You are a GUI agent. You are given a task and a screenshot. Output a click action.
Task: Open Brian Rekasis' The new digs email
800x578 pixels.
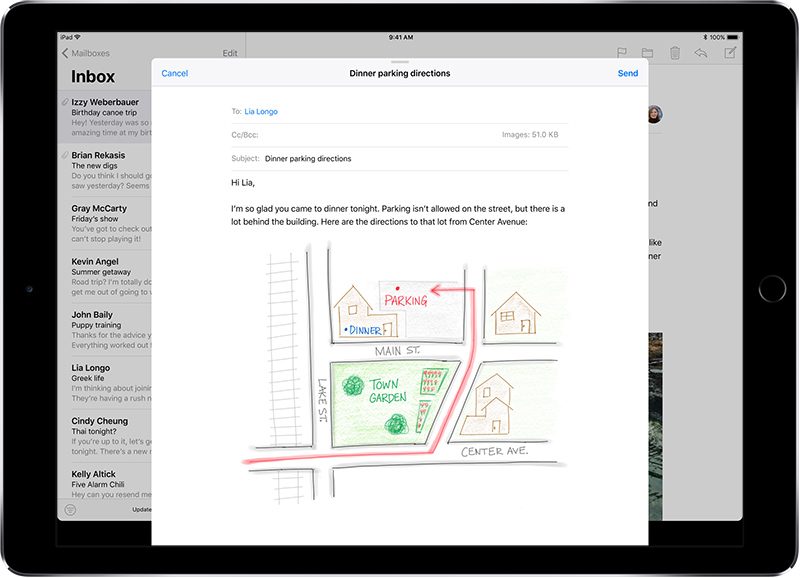tap(108, 170)
